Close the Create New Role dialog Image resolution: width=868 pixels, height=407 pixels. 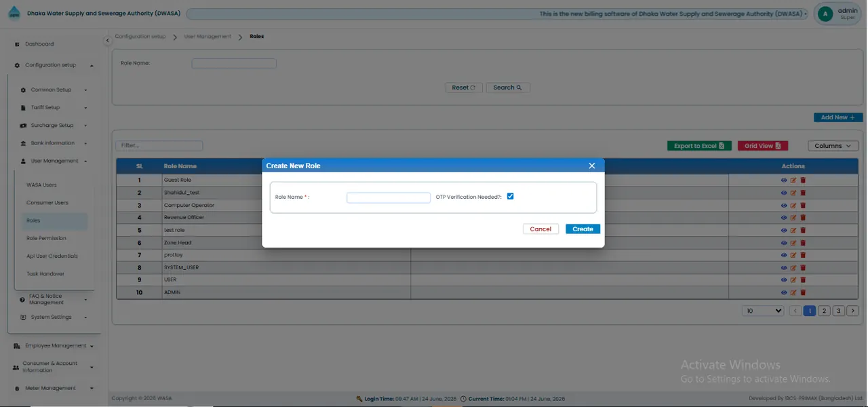click(x=592, y=166)
